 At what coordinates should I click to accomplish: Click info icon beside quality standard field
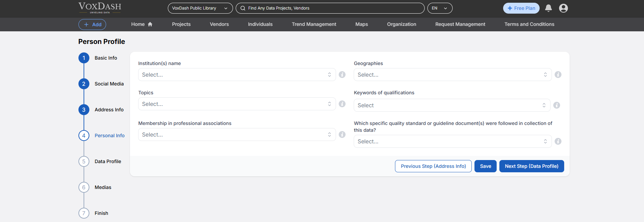[x=558, y=141]
